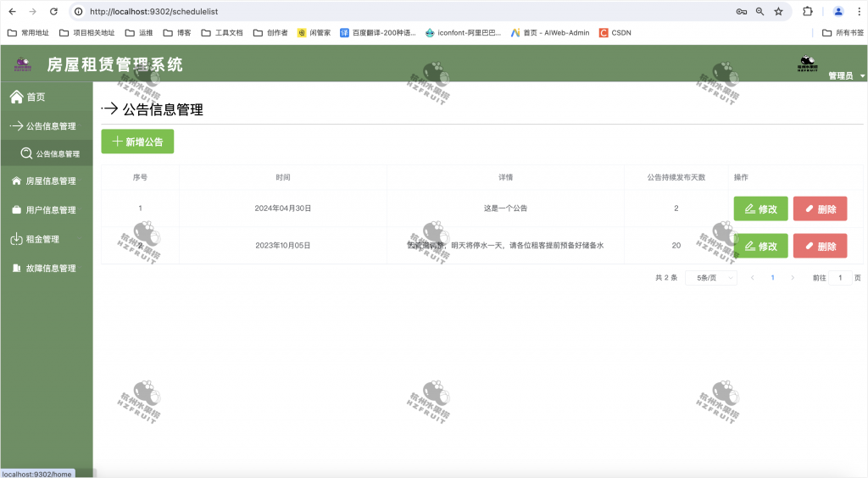Expand the 房屋信息管理 menu
Screen dimensions: 868x478
click(x=47, y=181)
